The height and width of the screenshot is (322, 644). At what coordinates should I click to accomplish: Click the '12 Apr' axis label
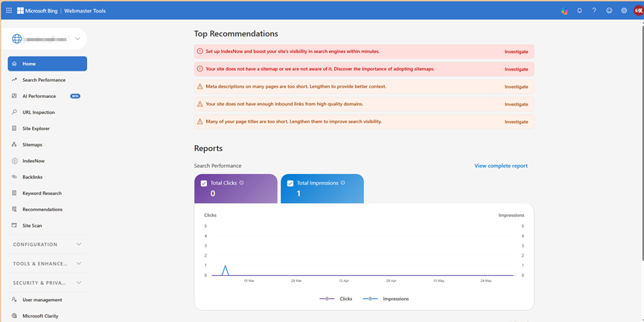[x=344, y=281]
